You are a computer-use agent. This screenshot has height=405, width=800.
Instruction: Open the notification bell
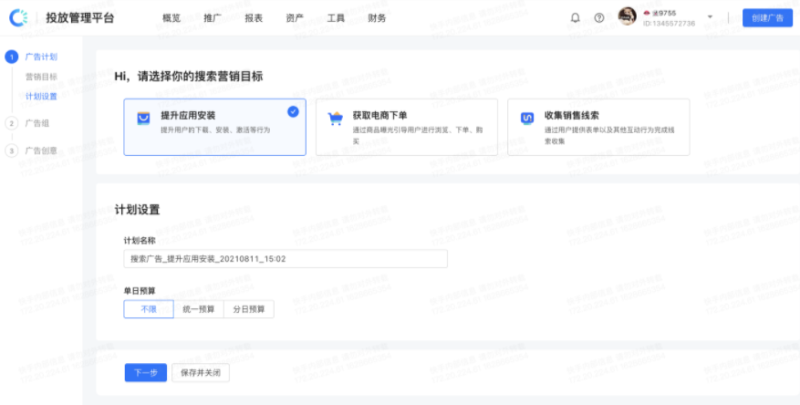tap(575, 18)
